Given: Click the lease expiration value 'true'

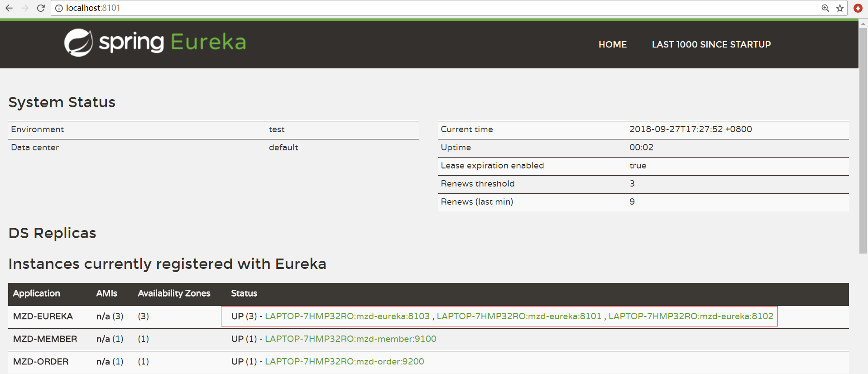Looking at the screenshot, I should click(638, 166).
